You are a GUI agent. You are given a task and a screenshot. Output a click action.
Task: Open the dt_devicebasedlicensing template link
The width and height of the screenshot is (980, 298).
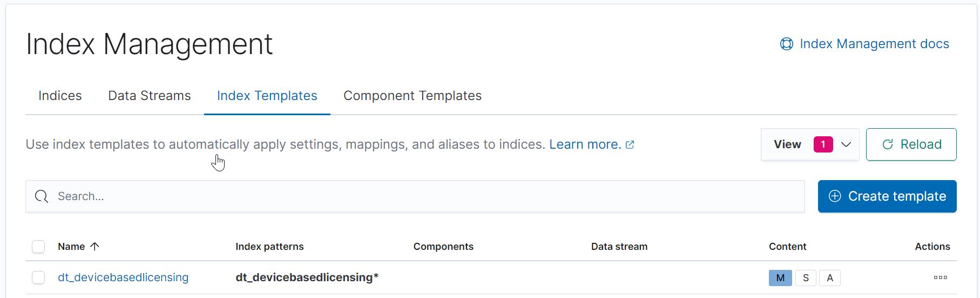click(x=123, y=277)
